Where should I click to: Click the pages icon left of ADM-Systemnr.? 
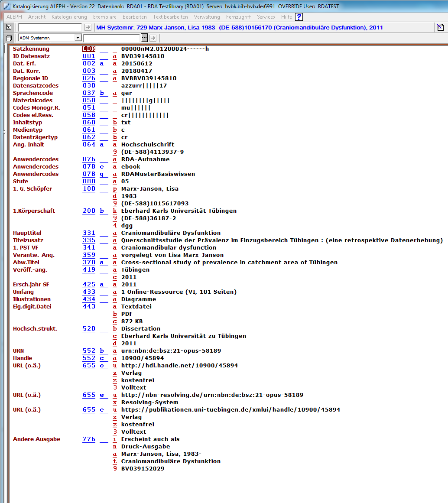pos(9,38)
